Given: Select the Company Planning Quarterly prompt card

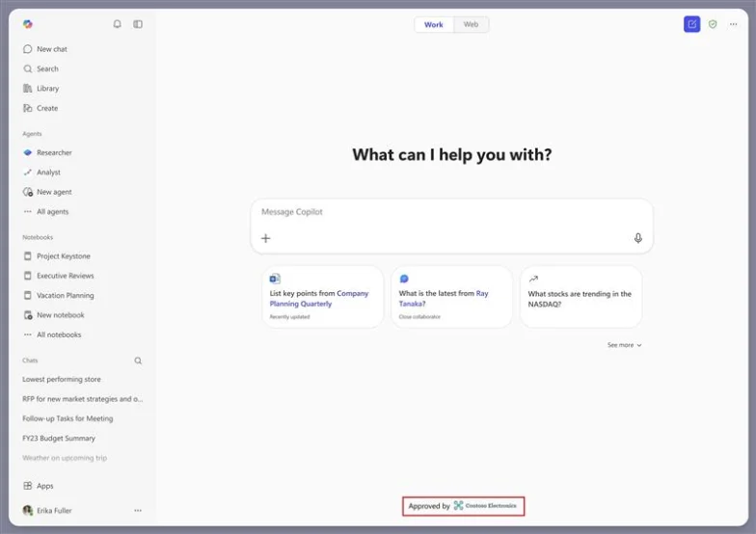Looking at the screenshot, I should 322,297.
